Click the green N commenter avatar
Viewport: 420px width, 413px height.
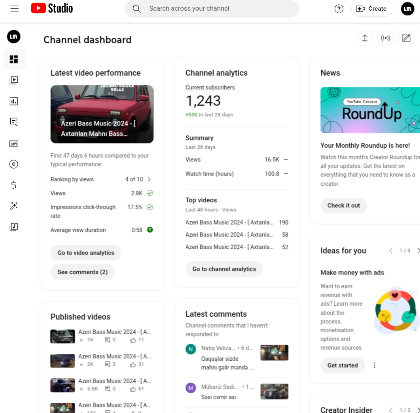click(191, 349)
